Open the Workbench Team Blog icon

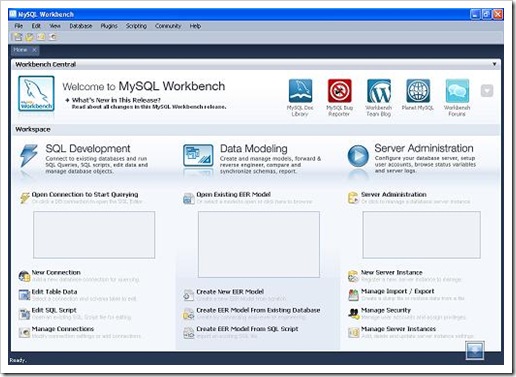click(379, 91)
